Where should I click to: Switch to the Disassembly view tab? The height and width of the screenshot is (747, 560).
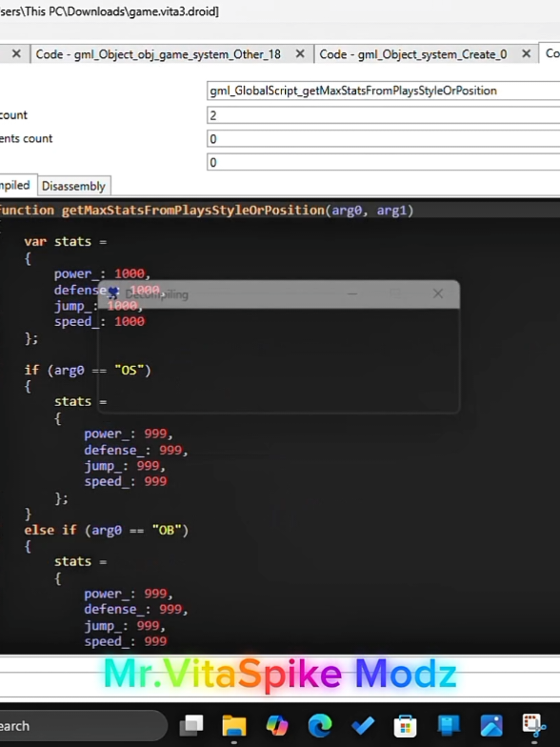(74, 186)
